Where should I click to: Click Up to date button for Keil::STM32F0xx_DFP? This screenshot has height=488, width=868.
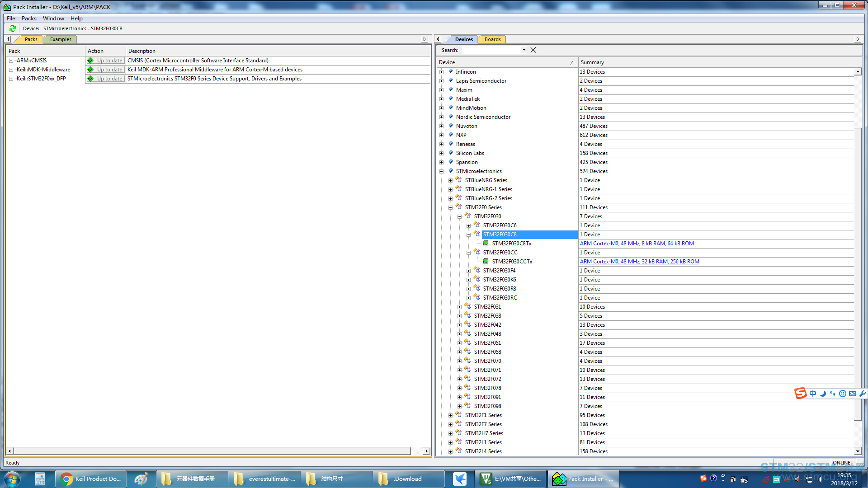click(x=105, y=79)
